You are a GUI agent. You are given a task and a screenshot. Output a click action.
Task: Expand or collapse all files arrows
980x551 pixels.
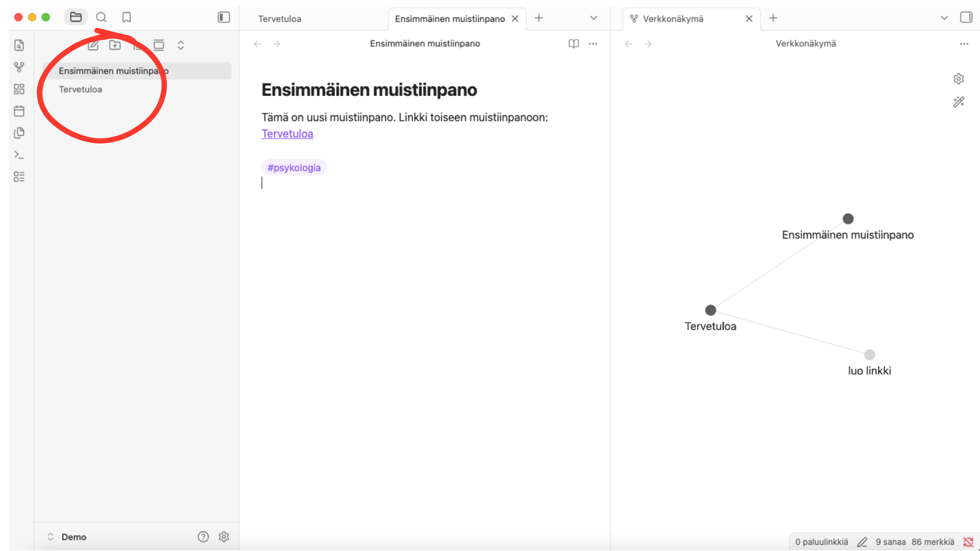coord(181,45)
